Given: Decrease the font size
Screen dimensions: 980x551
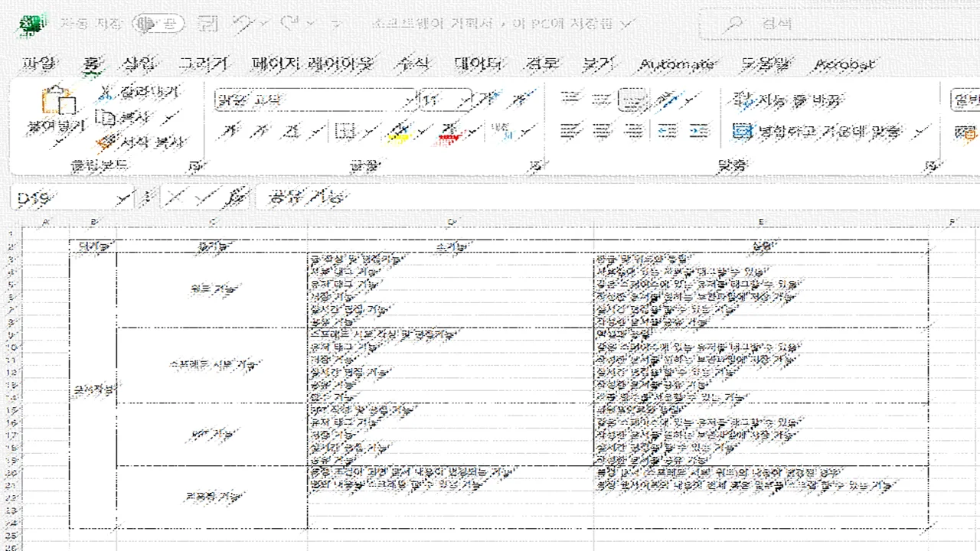Looking at the screenshot, I should [521, 99].
